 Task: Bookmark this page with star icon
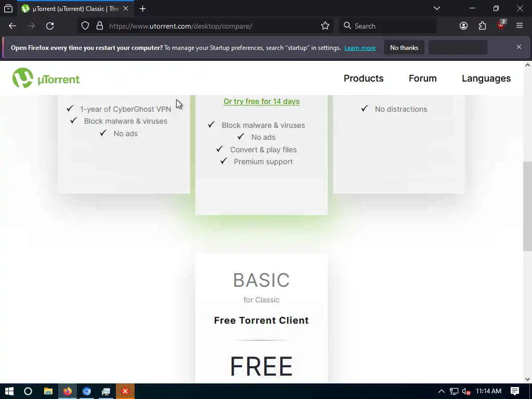coord(325,26)
